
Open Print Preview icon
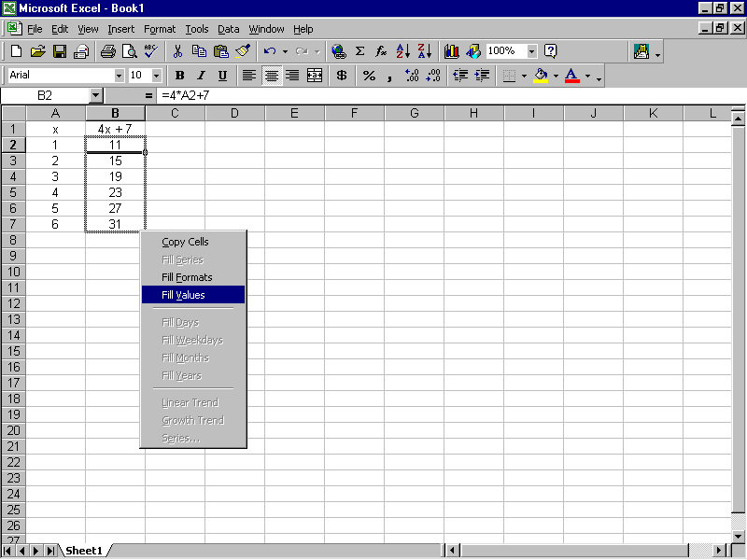pyautogui.click(x=129, y=51)
